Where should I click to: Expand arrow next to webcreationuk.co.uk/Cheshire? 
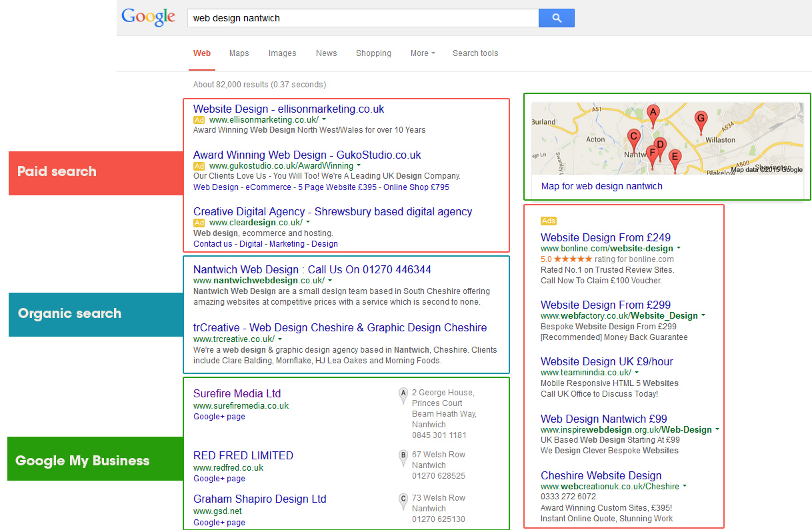pyautogui.click(x=685, y=487)
